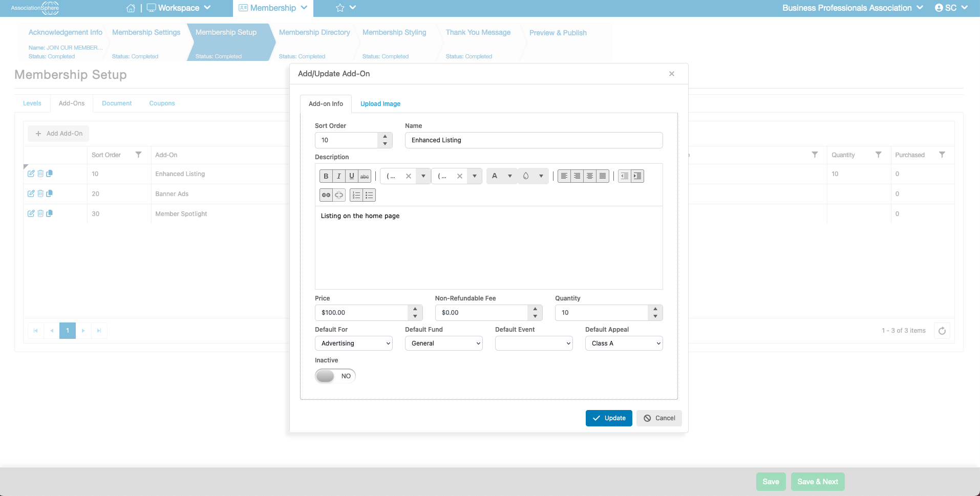The width and height of the screenshot is (980, 496).
Task: Center align the description text
Action: pyautogui.click(x=590, y=176)
